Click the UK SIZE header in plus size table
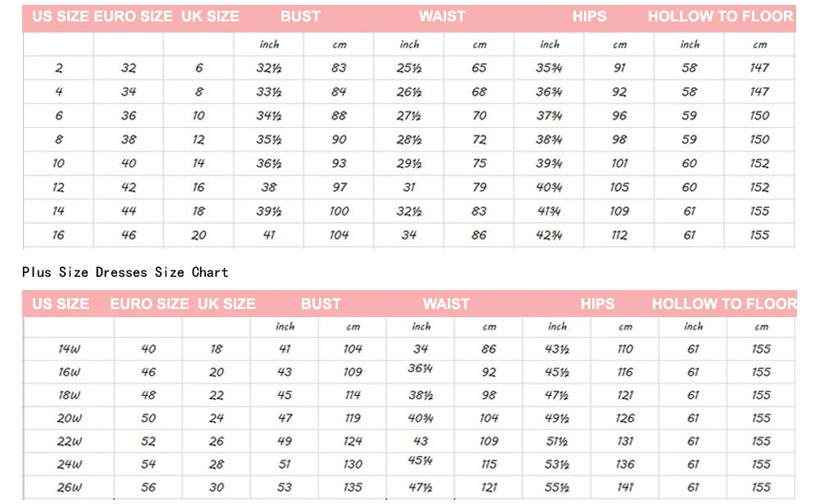Screen dimensions: 820x504 click(x=226, y=304)
